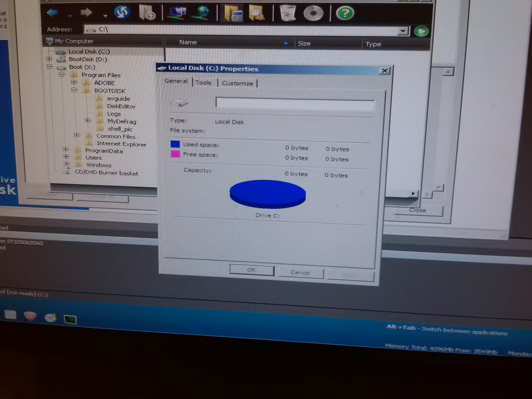Screen dimensions: 532x399
Task: Expand the Users folder node
Action: [x=66, y=157]
